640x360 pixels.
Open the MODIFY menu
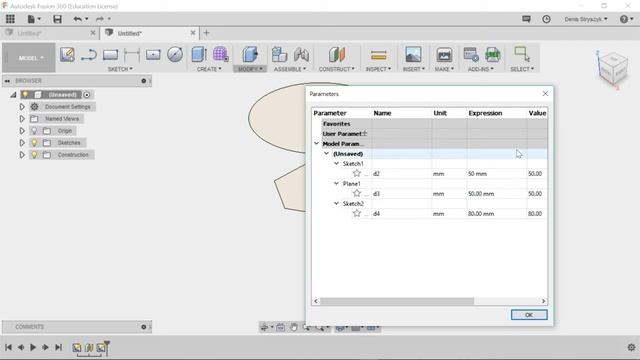tap(250, 69)
